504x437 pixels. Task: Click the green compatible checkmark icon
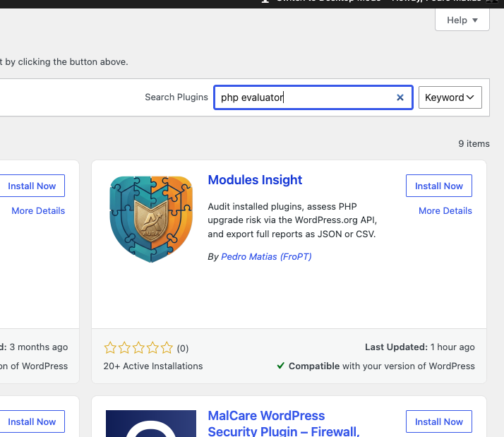click(281, 366)
